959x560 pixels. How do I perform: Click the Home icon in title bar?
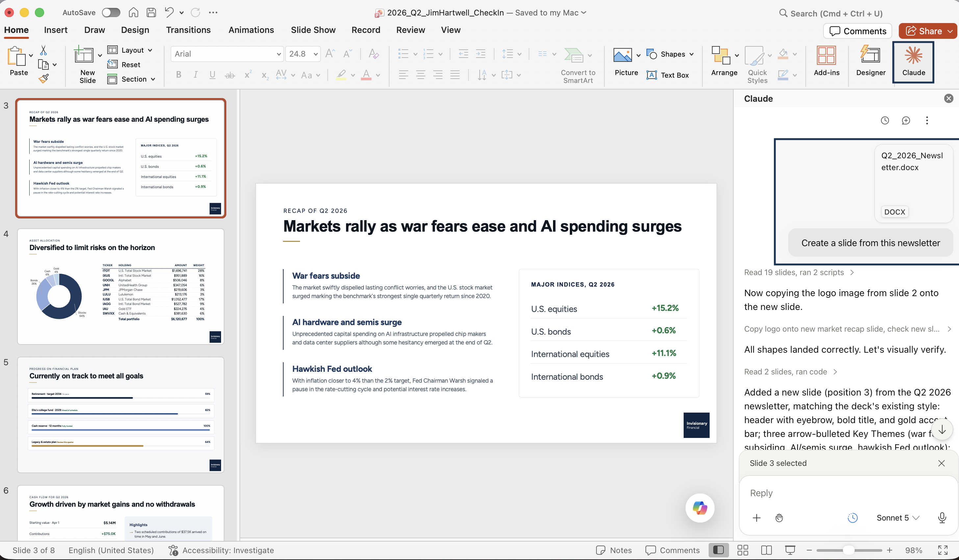[133, 13]
